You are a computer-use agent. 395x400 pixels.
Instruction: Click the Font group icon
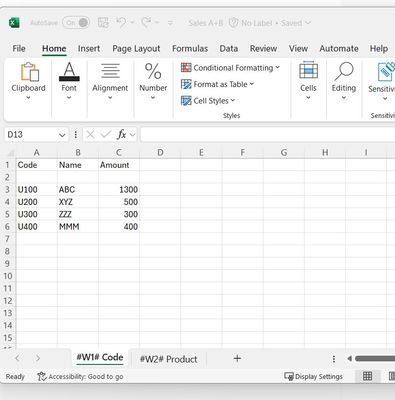[69, 72]
